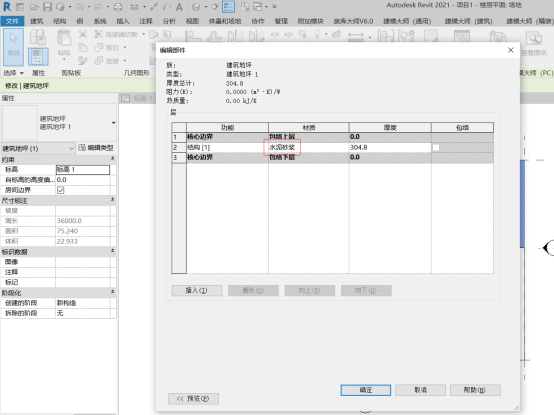The width and height of the screenshot is (554, 415).
Task: Switch to the 视图 ribbon tab
Action: tap(192, 21)
